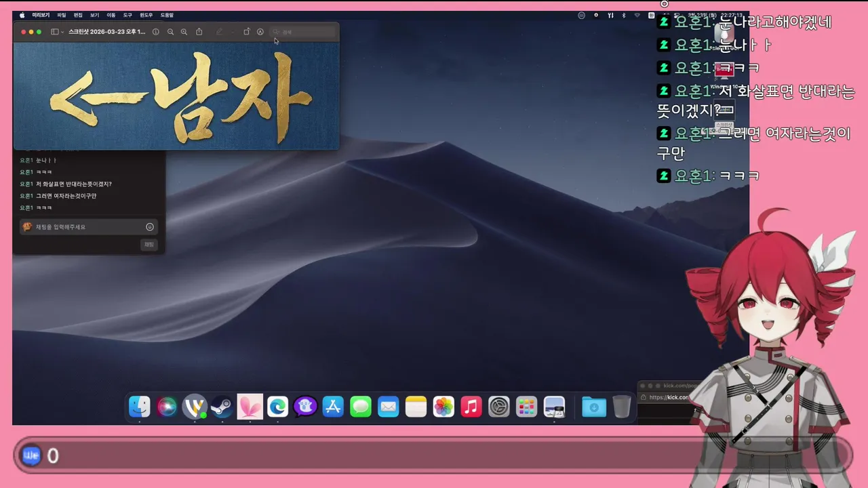Zoom out the image in Preview
The image size is (868, 488).
pos(170,32)
